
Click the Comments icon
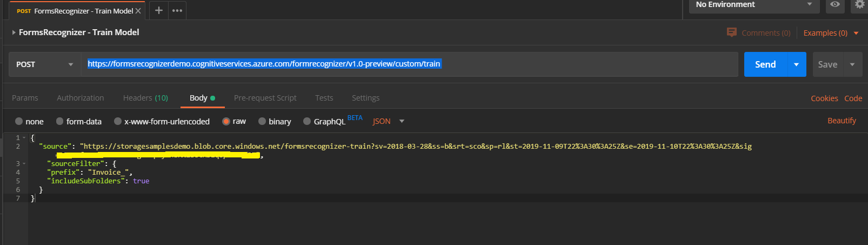point(732,32)
